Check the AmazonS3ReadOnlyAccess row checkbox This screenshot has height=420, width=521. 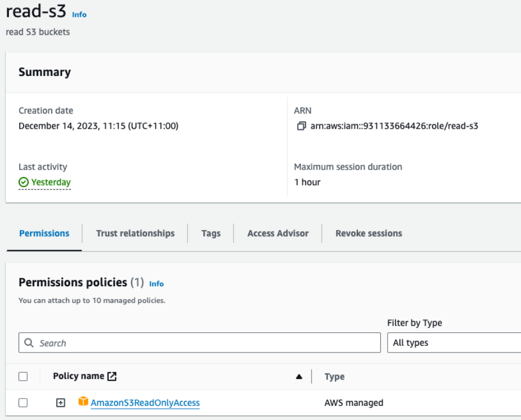click(23, 403)
